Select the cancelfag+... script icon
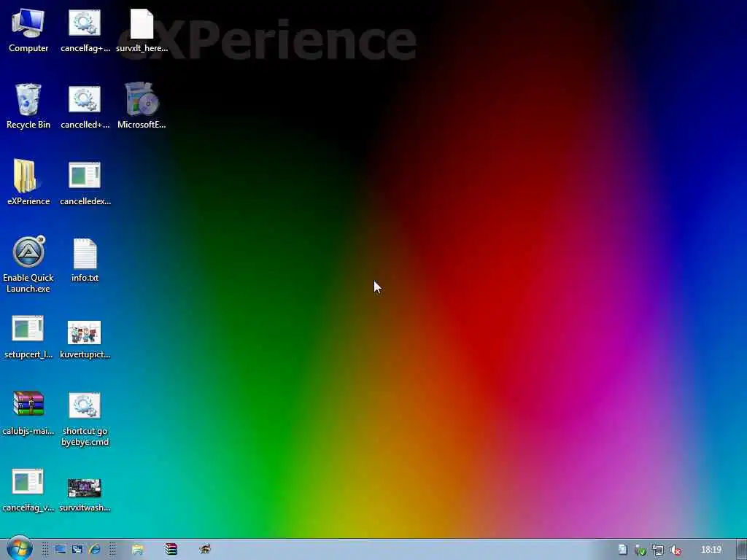The width and height of the screenshot is (747, 560). pos(85,31)
